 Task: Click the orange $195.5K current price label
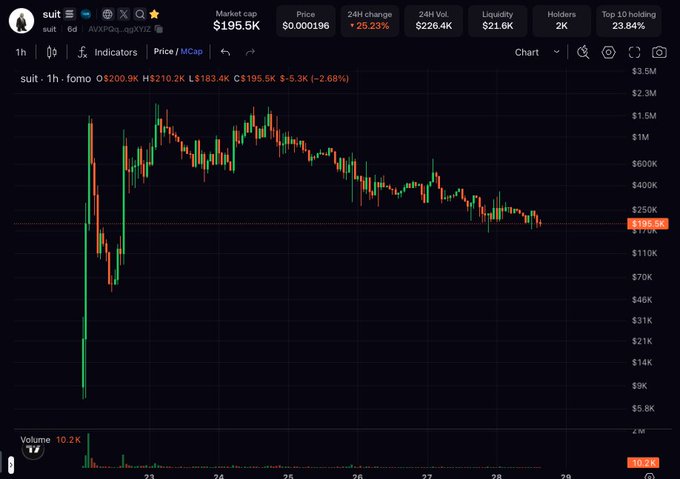[647, 224]
